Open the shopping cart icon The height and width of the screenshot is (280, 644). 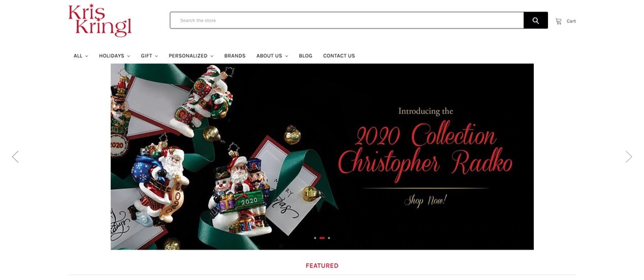tap(558, 21)
